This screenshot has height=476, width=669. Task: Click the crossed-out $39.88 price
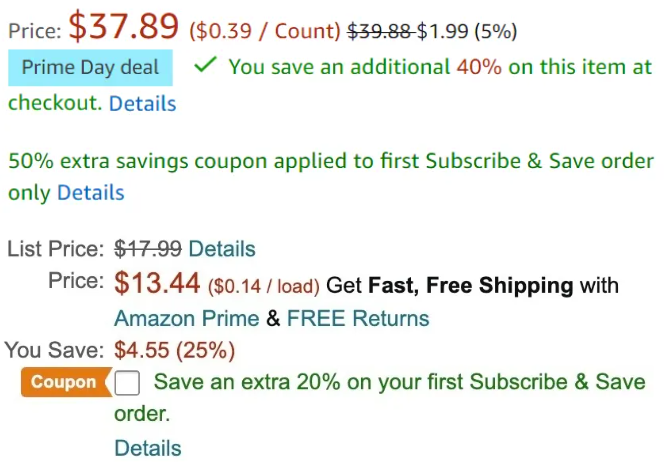point(379,31)
